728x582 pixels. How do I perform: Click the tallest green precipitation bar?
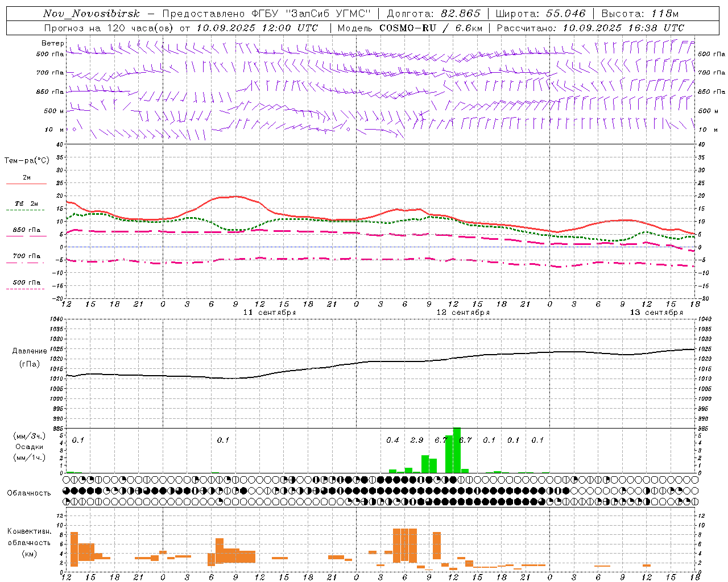coord(457,450)
